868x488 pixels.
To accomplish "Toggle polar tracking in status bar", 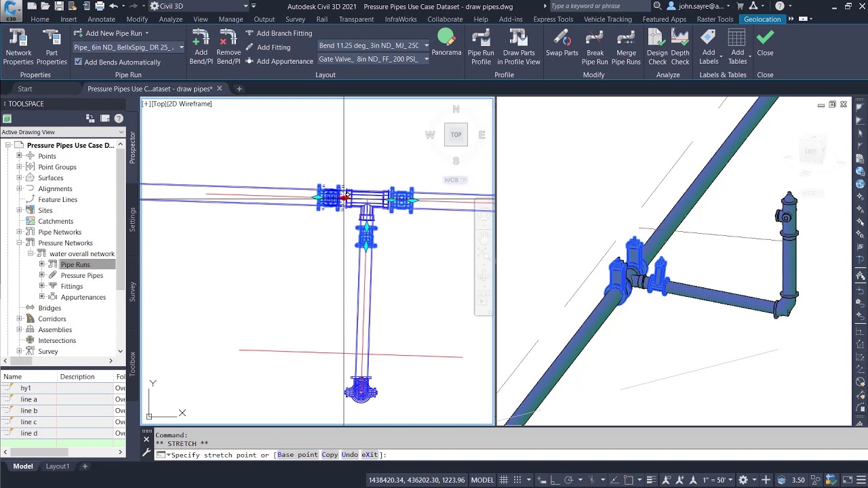I will pyautogui.click(x=570, y=480).
